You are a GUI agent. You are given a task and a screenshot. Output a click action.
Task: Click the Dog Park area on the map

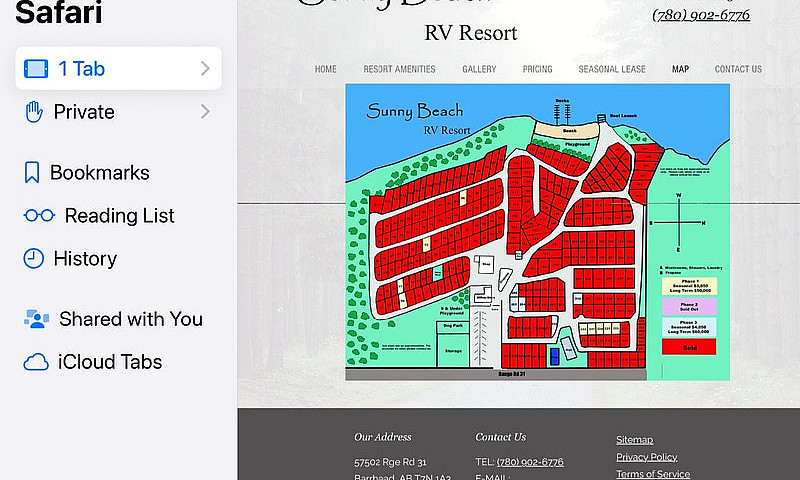pos(453,325)
